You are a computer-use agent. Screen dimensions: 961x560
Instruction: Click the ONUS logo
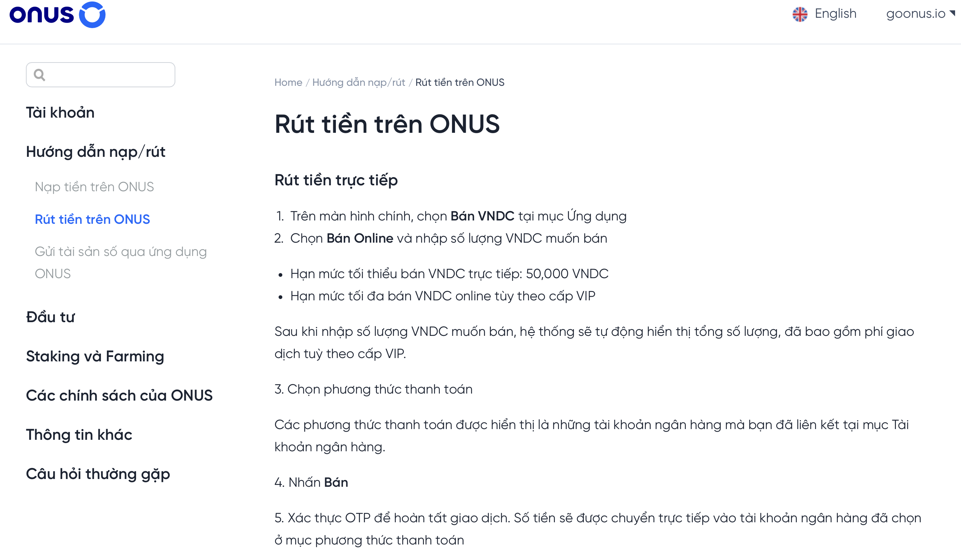(x=57, y=15)
